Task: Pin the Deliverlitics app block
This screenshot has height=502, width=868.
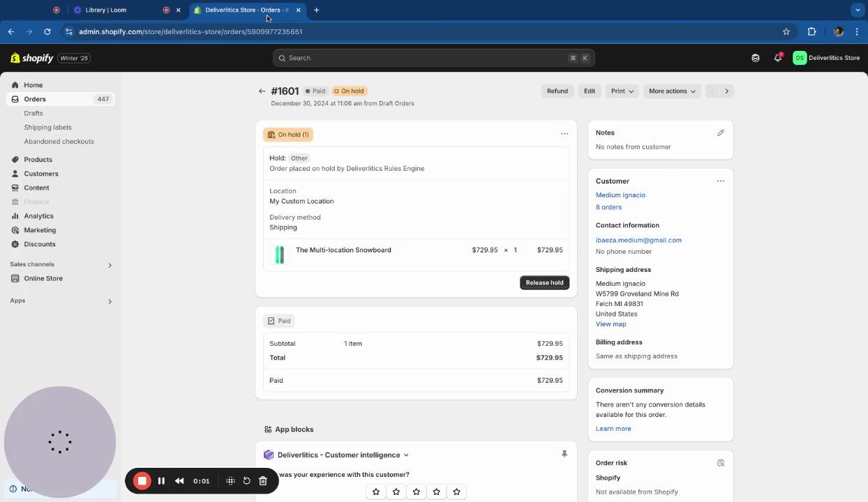Action: (564, 454)
